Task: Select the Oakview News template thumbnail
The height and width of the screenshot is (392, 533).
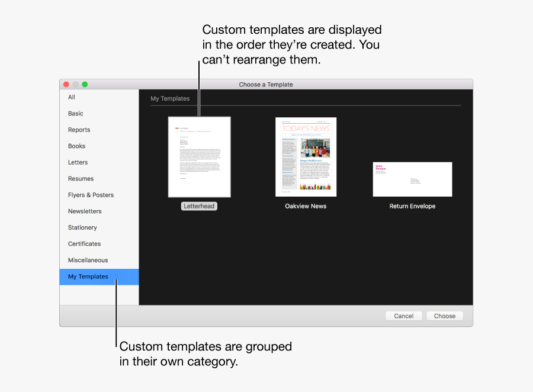Action: coord(306,157)
